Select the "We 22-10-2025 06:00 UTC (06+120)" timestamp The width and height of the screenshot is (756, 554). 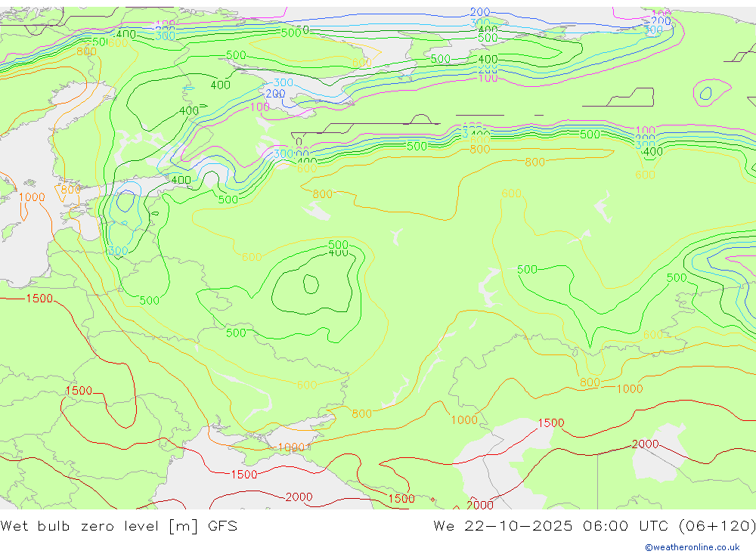tap(594, 525)
